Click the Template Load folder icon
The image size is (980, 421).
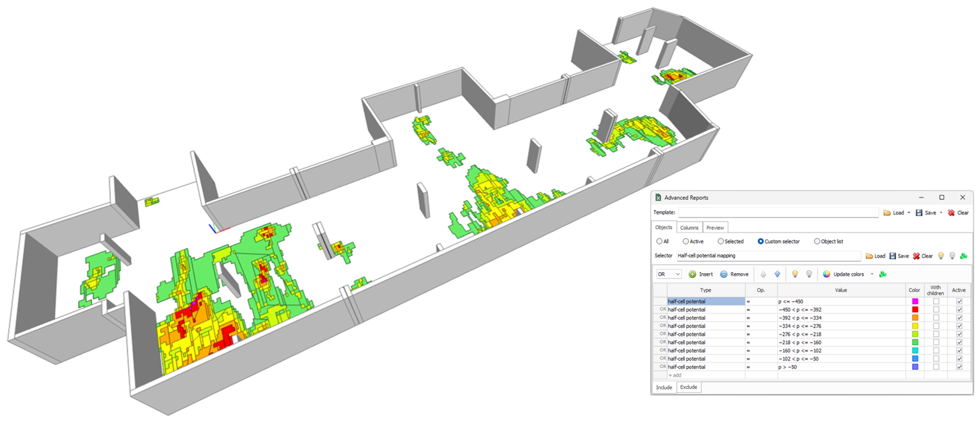coord(887,213)
